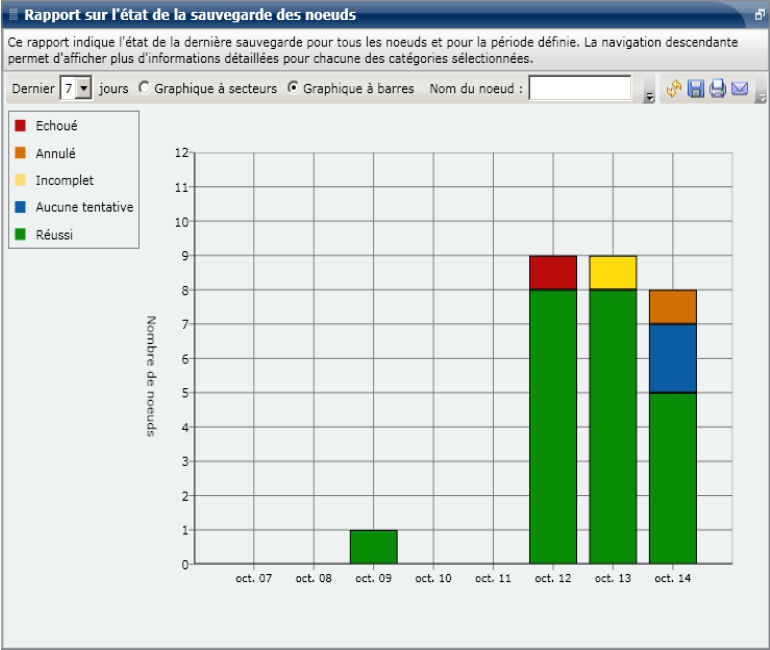
Task: Click the print report icon
Action: click(x=718, y=89)
